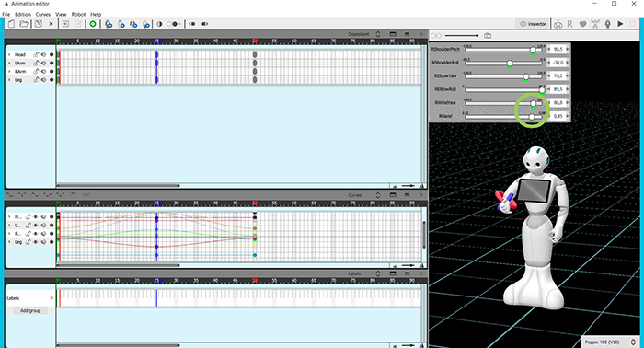Click the camera snapshot icon in robot view

point(488,36)
